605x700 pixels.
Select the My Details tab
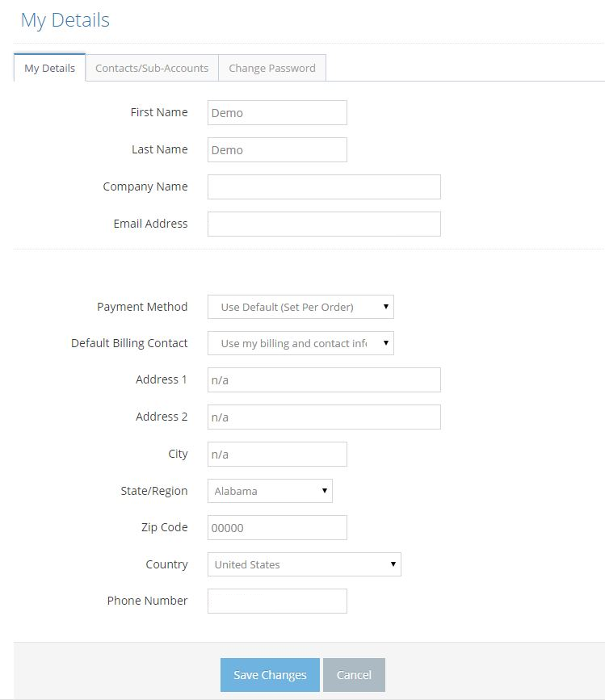point(49,68)
